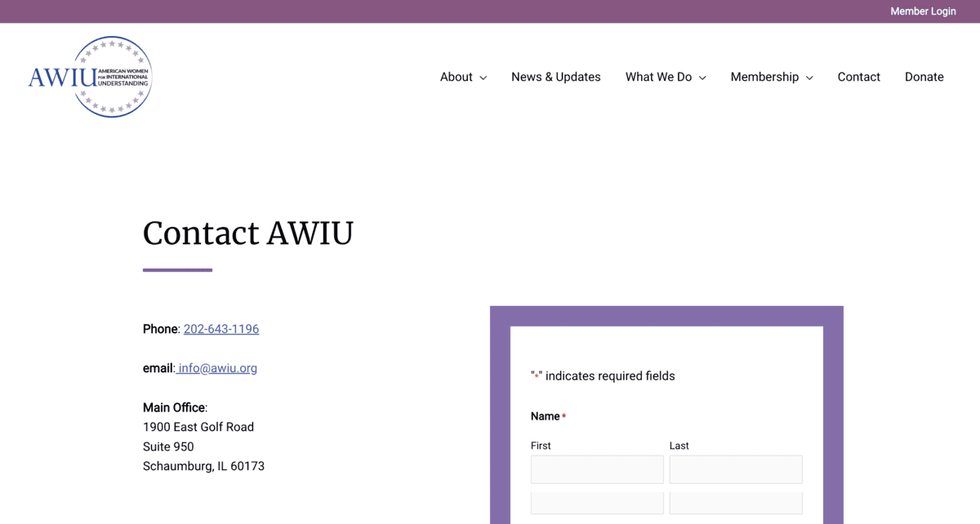The width and height of the screenshot is (980, 524).
Task: Click inside the Last name field
Action: click(x=736, y=469)
